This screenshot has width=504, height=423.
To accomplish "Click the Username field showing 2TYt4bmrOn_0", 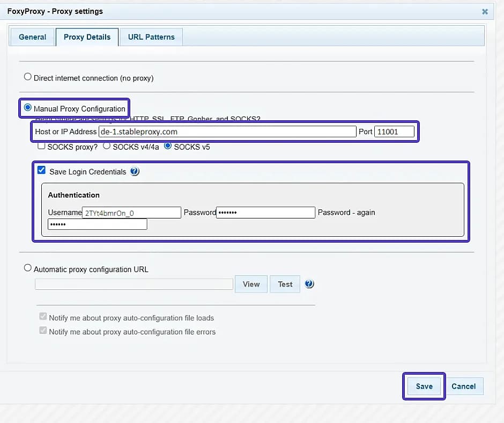I will (x=131, y=212).
